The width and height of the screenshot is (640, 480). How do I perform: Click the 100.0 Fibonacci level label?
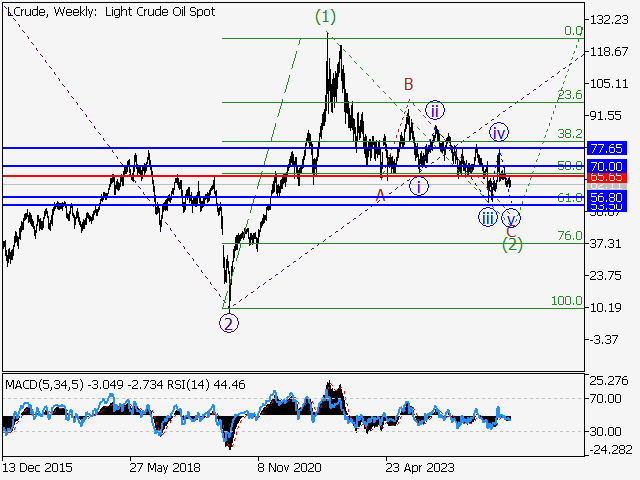(565, 301)
